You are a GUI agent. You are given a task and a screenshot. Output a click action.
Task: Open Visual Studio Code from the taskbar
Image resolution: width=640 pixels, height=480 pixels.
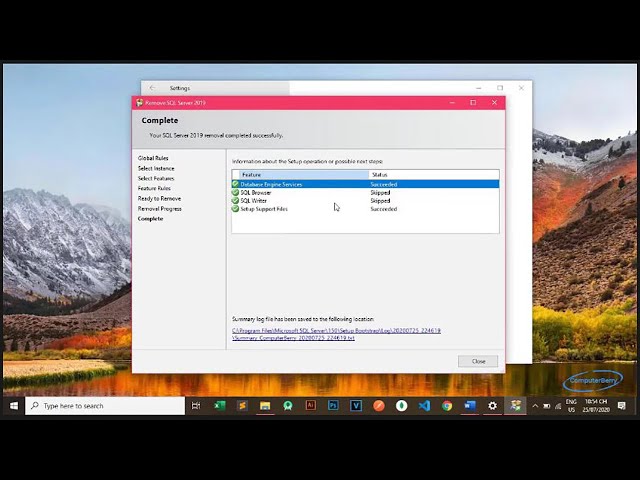pos(424,406)
